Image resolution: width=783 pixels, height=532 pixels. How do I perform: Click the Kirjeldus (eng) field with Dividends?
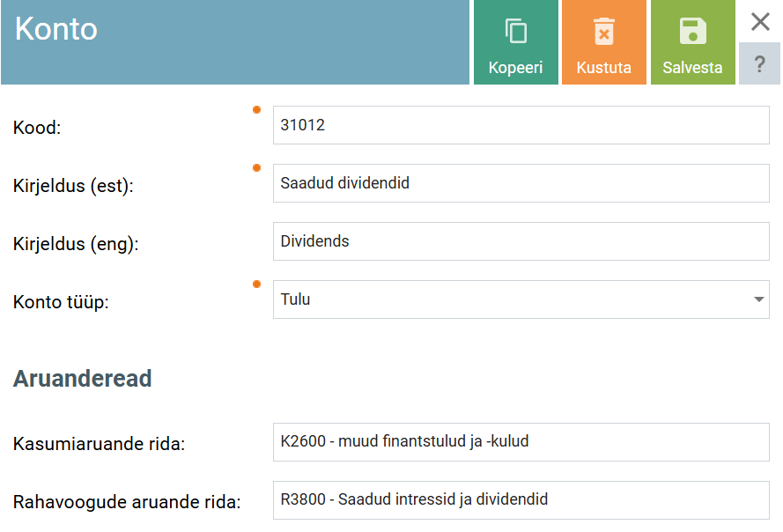(521, 241)
